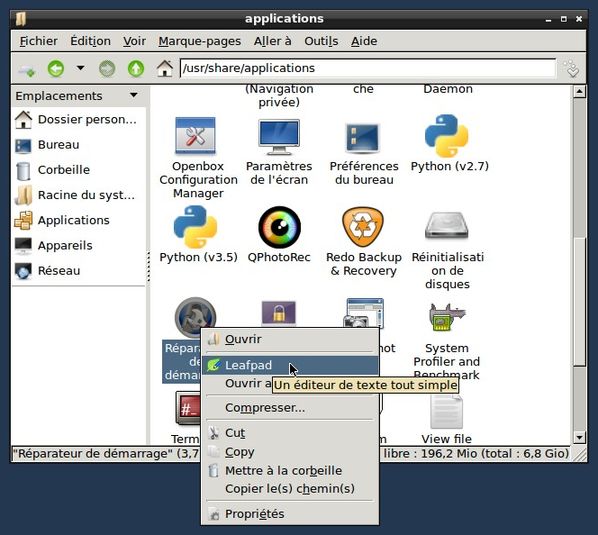This screenshot has height=535, width=598.
Task: Open the Voir menu
Action: pos(134,41)
